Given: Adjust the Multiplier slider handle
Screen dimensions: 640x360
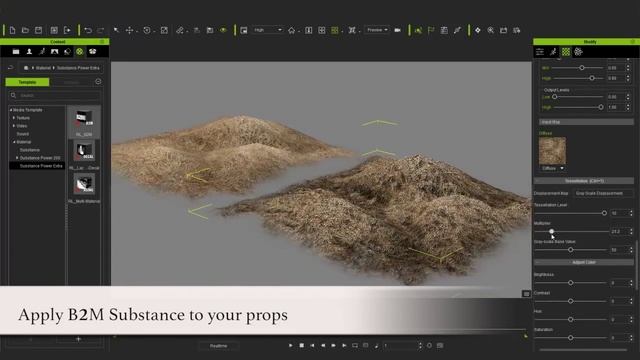Looking at the screenshot, I should [551, 231].
